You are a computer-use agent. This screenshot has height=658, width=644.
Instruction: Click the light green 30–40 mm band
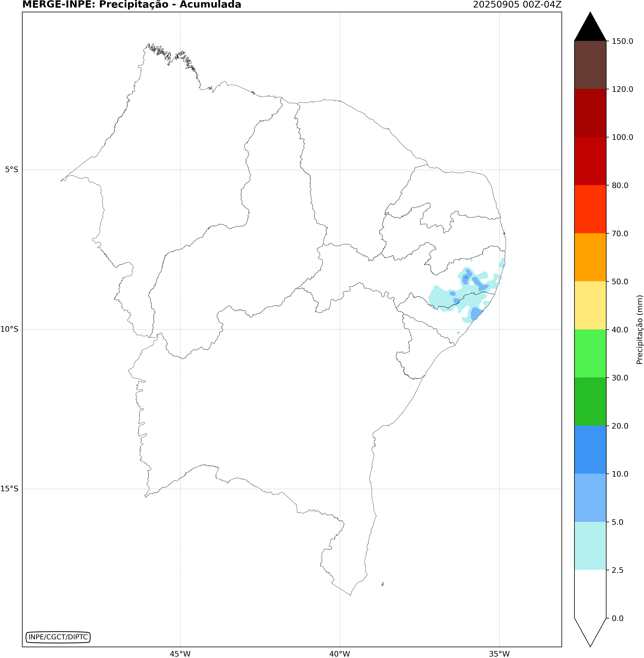[x=590, y=353]
